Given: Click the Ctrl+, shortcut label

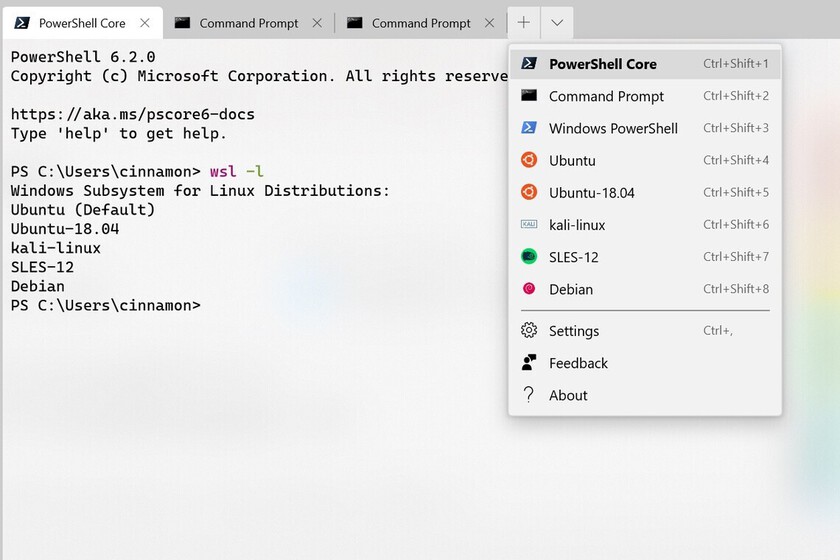Looking at the screenshot, I should click(x=718, y=331).
